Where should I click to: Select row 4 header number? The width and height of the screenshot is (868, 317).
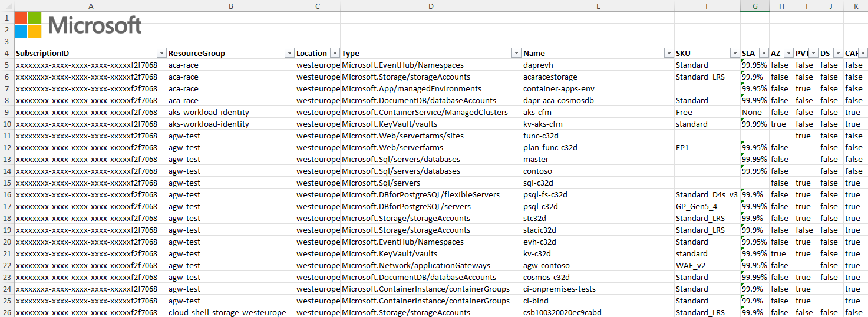(7, 53)
